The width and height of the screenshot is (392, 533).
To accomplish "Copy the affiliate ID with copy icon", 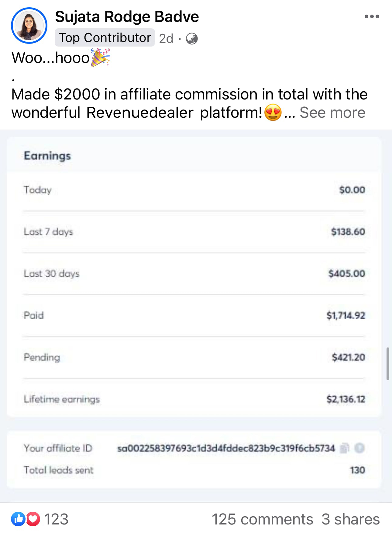I will [344, 448].
